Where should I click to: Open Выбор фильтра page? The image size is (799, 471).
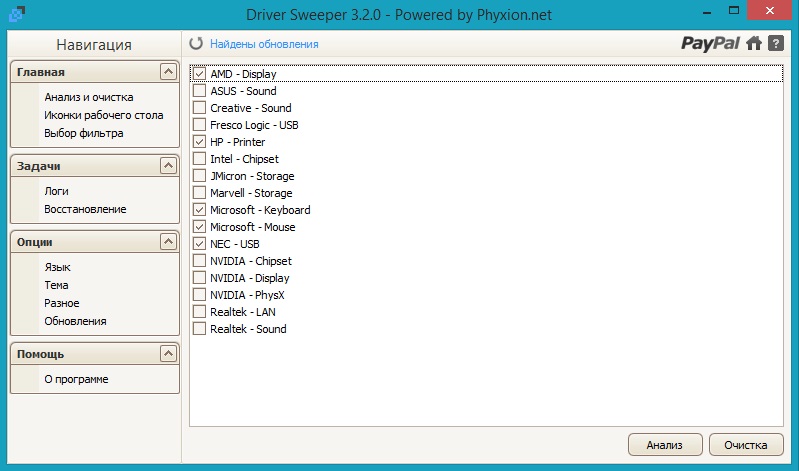(84, 133)
